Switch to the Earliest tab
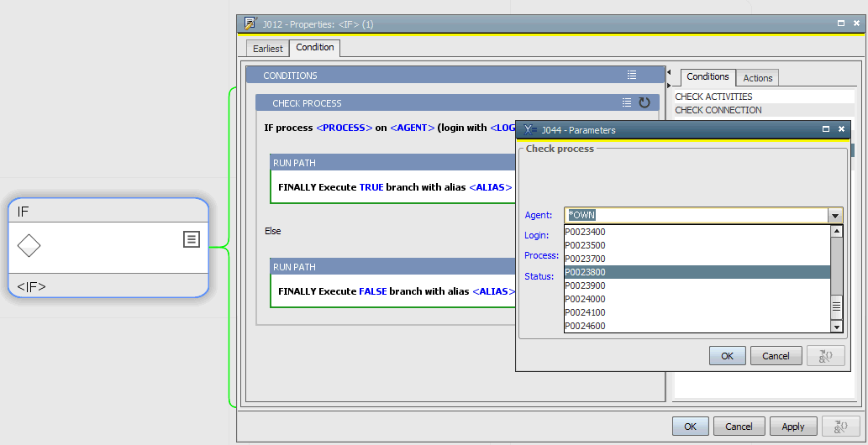 click(268, 49)
